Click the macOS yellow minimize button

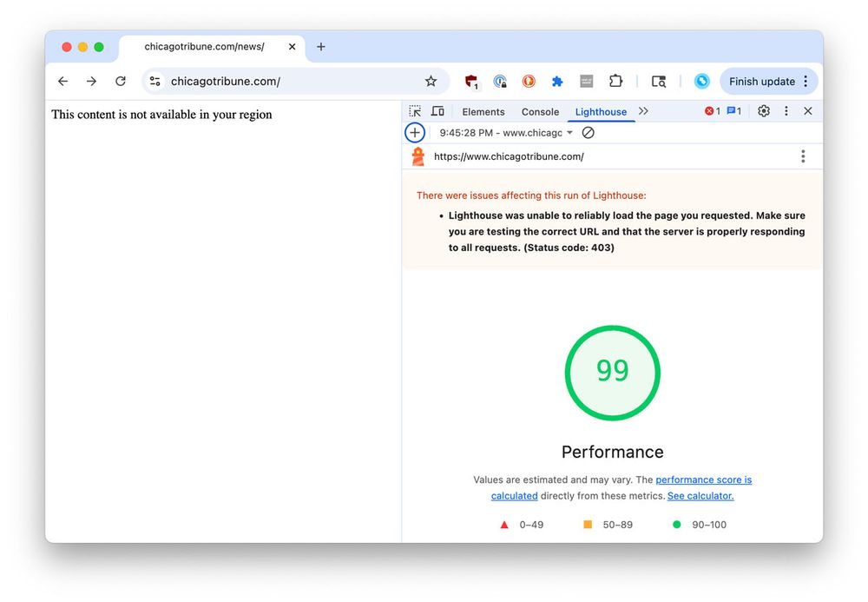(x=83, y=47)
